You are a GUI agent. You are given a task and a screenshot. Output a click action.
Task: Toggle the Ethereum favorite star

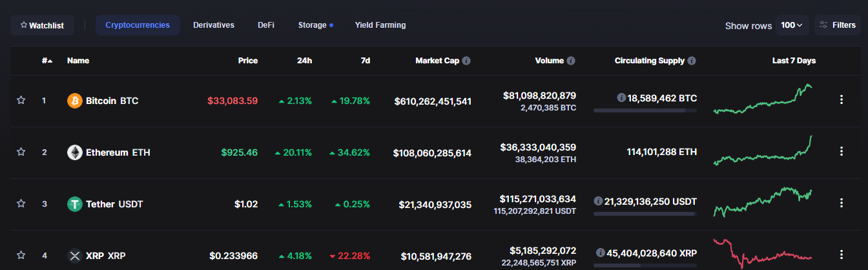pos(21,152)
